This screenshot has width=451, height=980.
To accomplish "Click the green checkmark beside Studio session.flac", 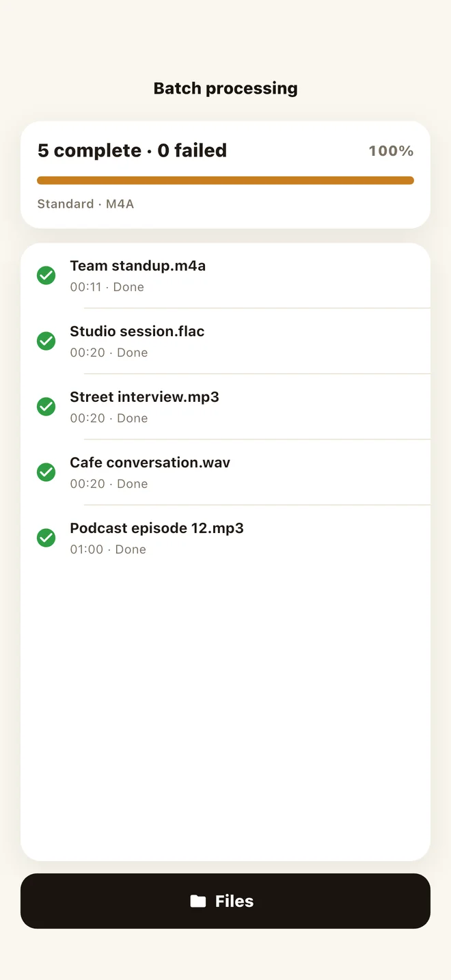I will [46, 341].
